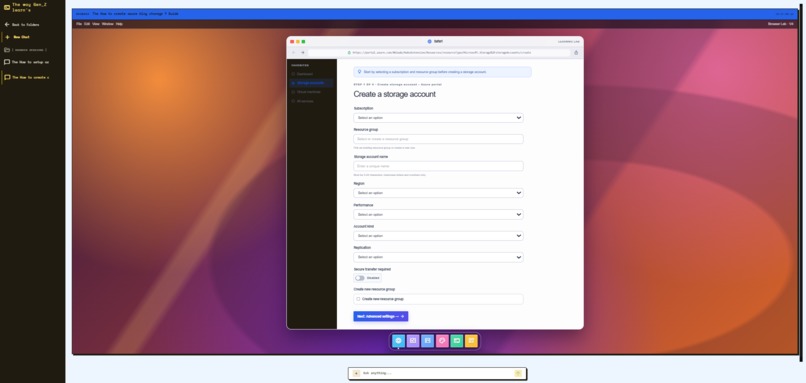This screenshot has height=383, width=806.
Task: Click the Safari share icon
Action: click(576, 52)
